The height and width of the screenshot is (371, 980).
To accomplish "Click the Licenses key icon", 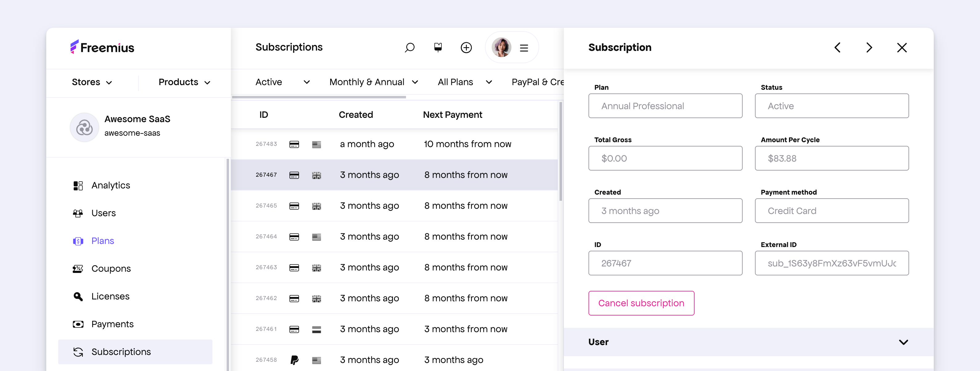I will (78, 296).
